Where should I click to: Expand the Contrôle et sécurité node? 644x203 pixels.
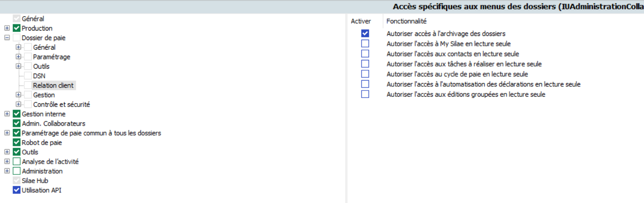(x=18, y=104)
